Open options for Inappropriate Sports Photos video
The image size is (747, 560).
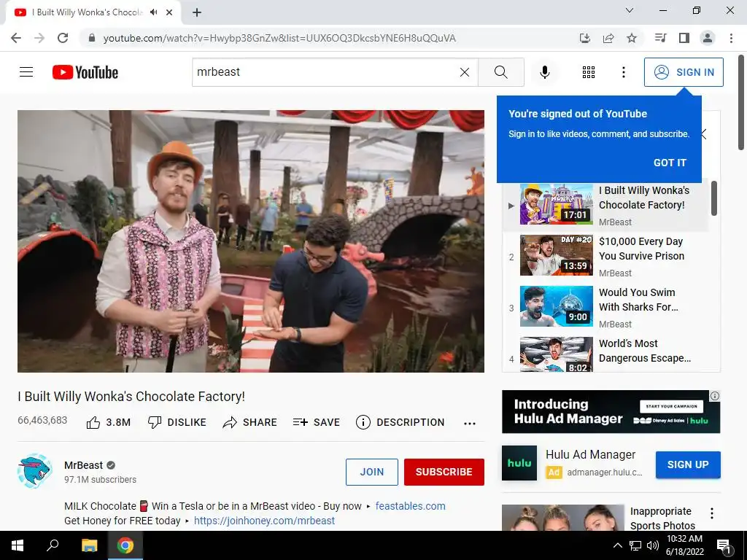click(712, 513)
